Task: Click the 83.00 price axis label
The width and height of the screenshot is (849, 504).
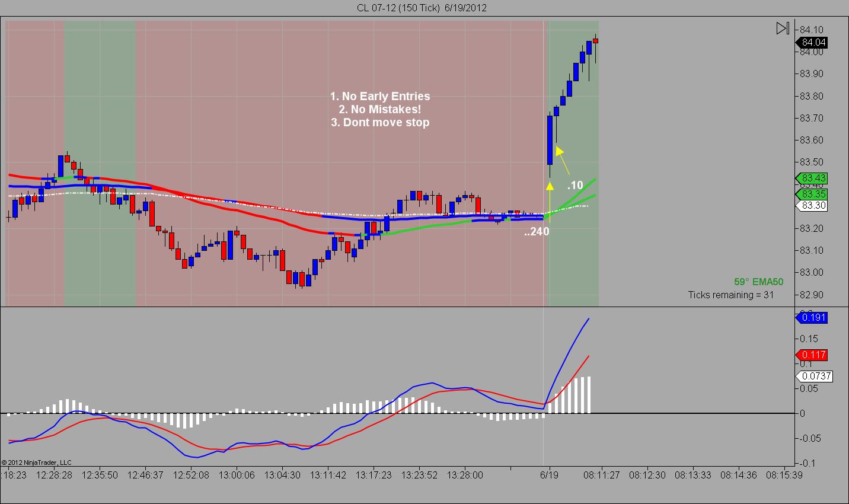Action: tap(811, 273)
